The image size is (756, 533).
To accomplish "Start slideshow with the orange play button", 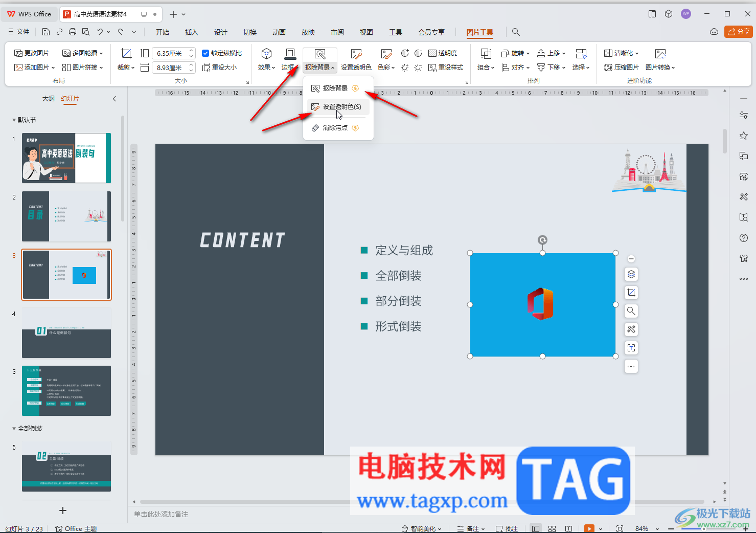I will (589, 528).
